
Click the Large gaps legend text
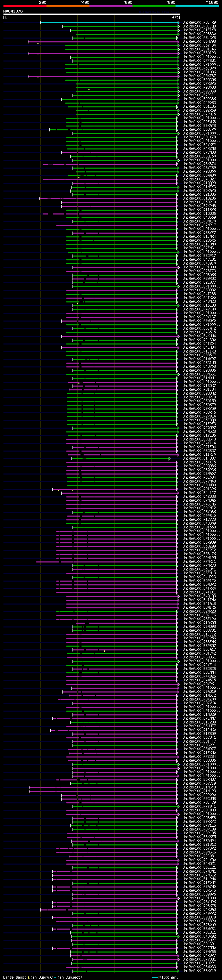click(x=15, y=977)
